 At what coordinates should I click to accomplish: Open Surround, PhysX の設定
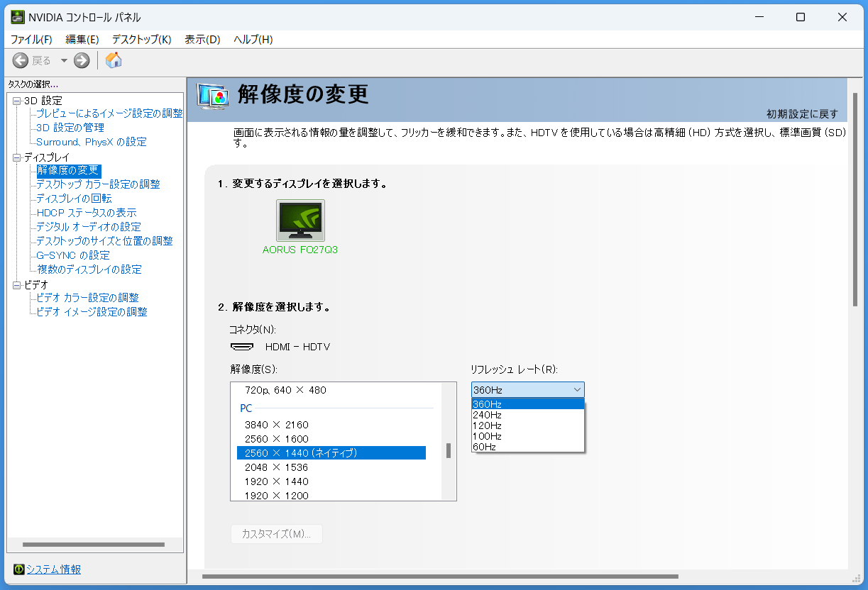(x=92, y=142)
